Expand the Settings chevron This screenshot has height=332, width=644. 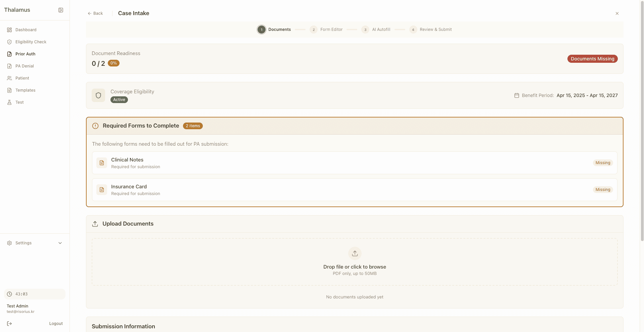(60, 243)
